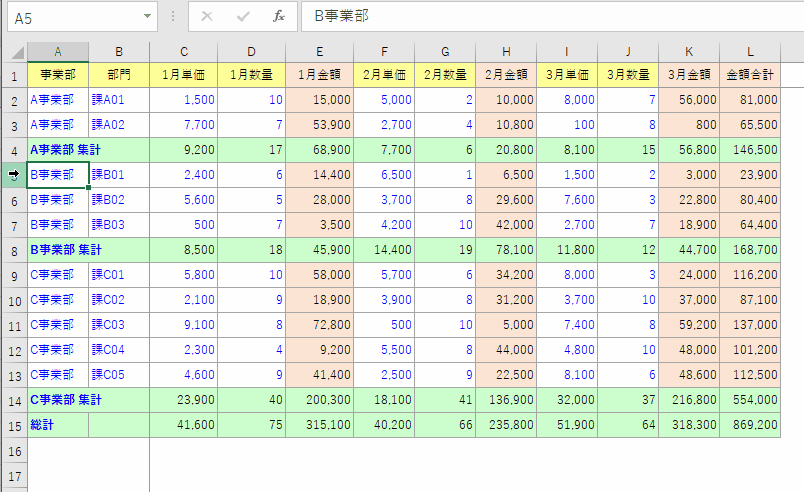Select column A header
804x492 pixels.
point(58,52)
